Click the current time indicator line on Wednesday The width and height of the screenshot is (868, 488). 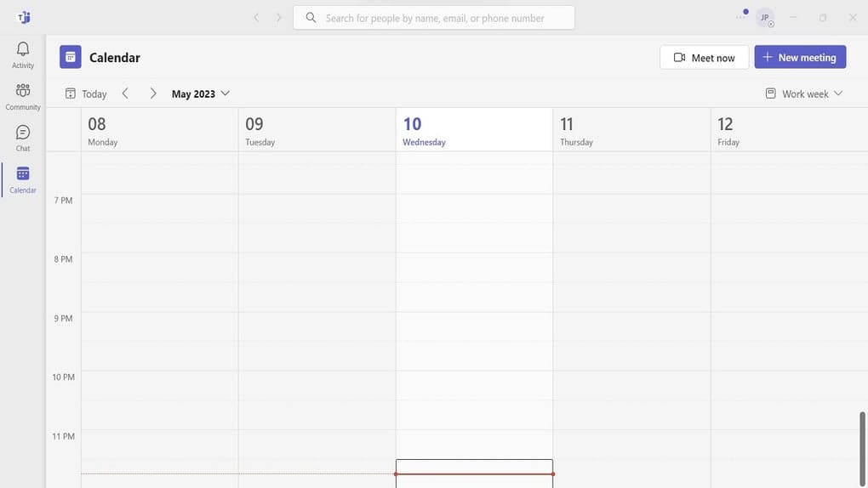[474, 474]
